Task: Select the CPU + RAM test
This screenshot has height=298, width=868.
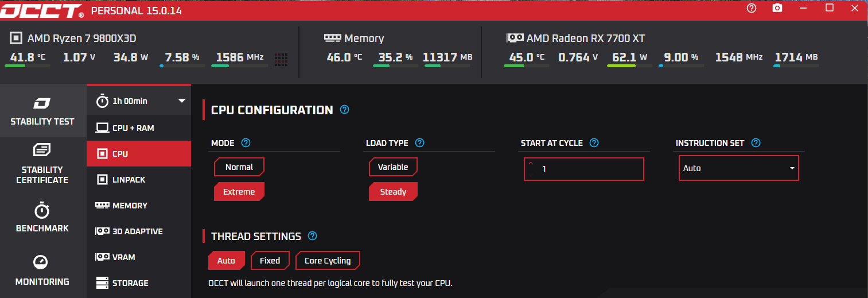Action: pyautogui.click(x=138, y=127)
